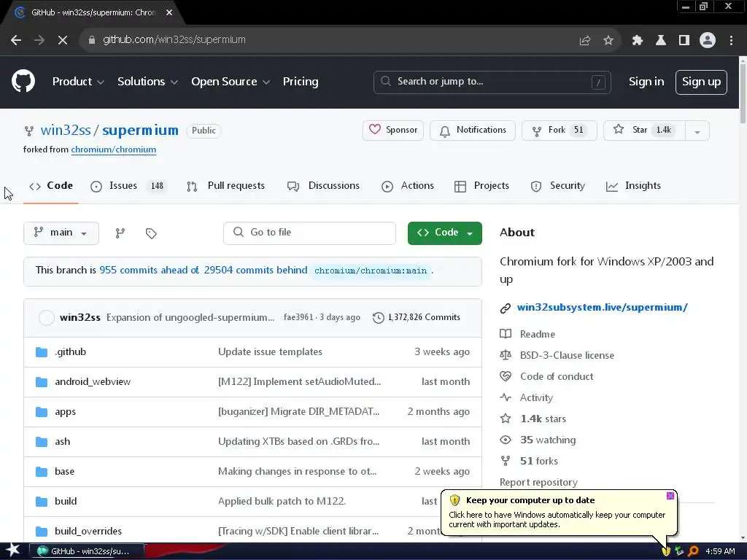Screen dimensions: 747x560
Task: Stop loading the page
Action: (x=63, y=40)
